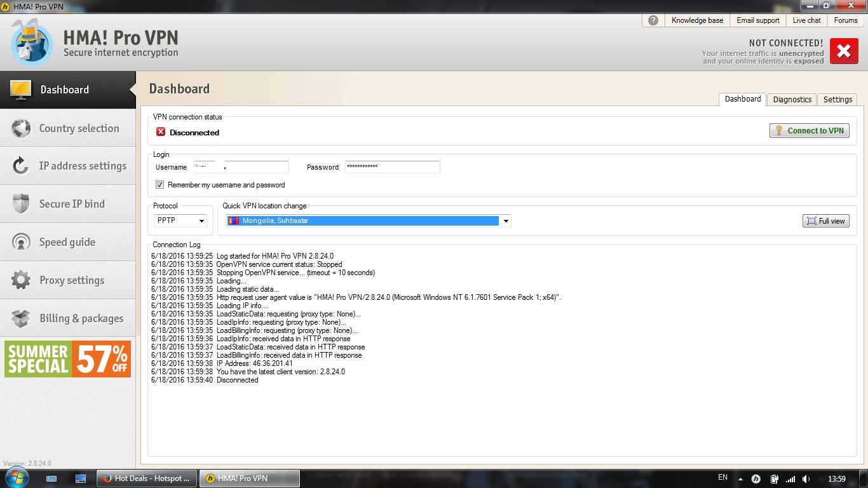Open the Windows Start menu
The width and height of the screenshot is (868, 488).
[17, 478]
